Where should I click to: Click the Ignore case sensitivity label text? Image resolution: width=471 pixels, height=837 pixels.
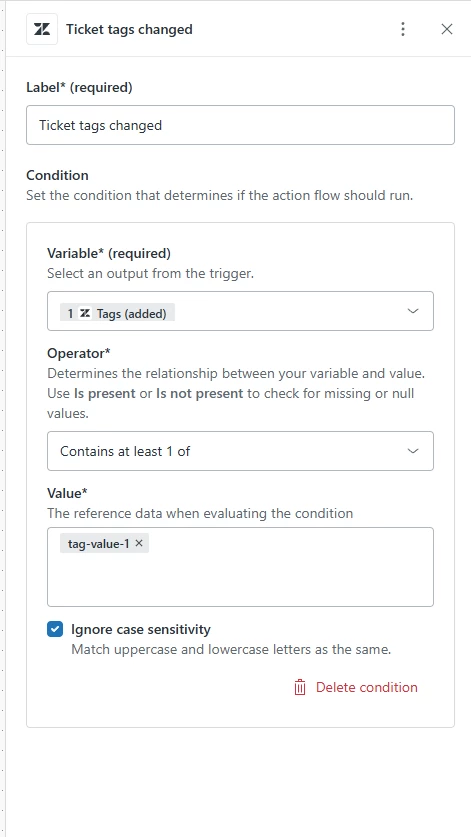[x=141, y=629]
